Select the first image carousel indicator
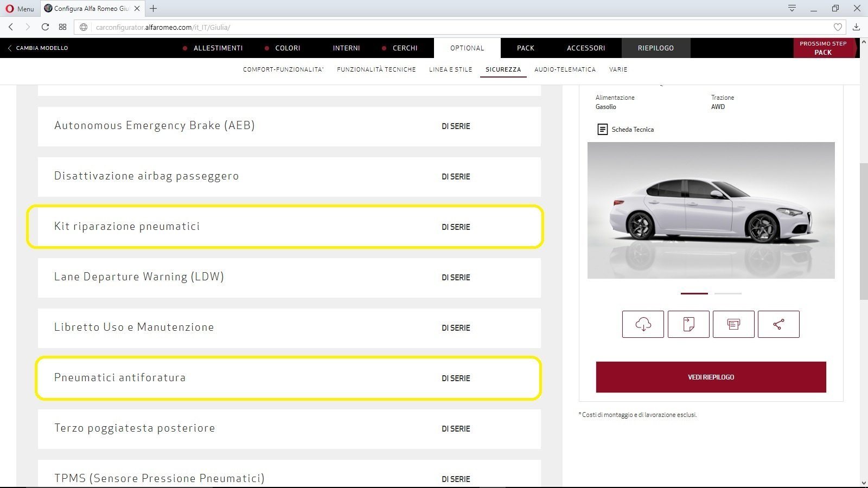 tap(694, 293)
